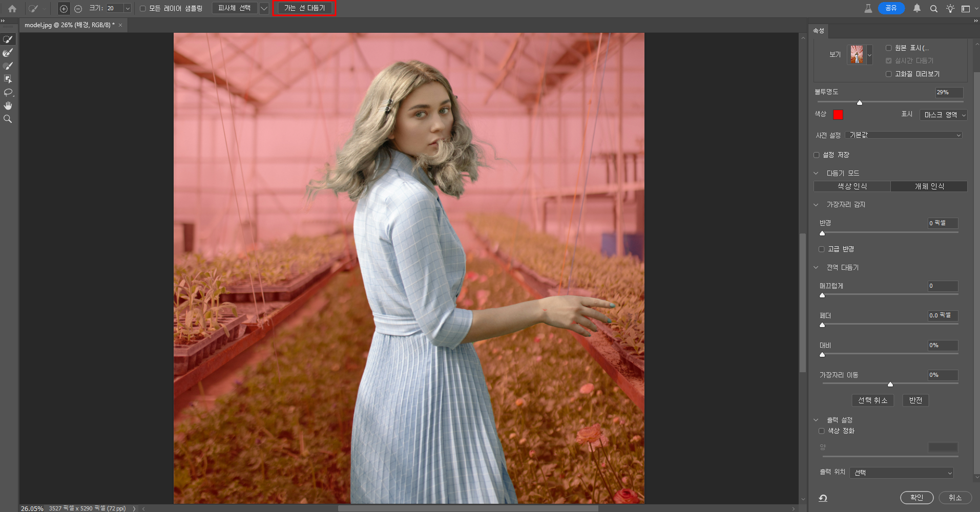Open the beta flask icon

coord(868,8)
